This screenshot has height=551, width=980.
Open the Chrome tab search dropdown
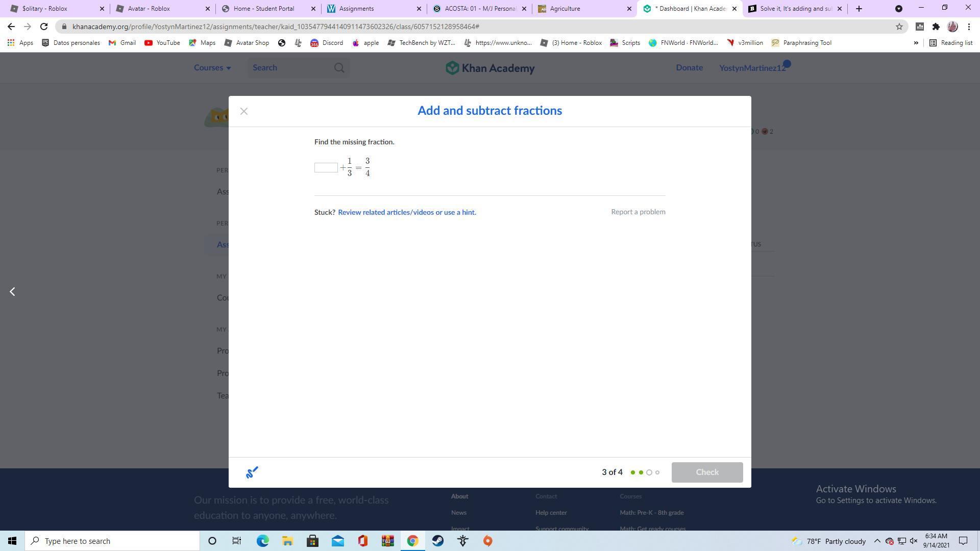point(899,9)
